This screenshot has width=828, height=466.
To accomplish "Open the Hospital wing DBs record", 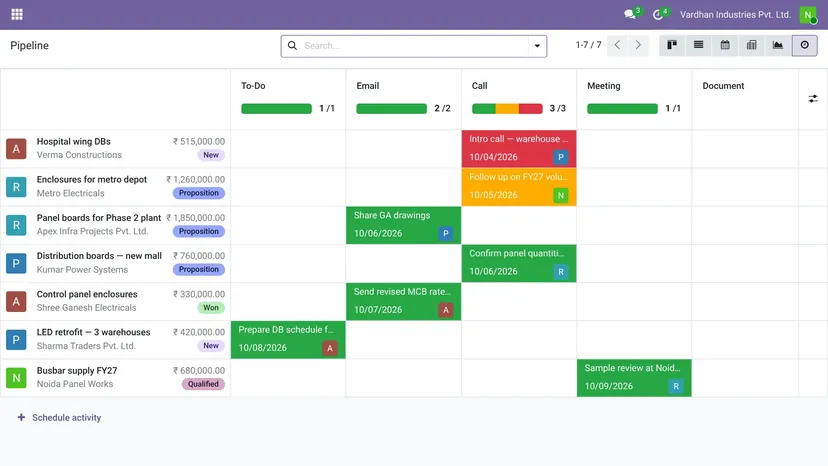I will point(73,142).
